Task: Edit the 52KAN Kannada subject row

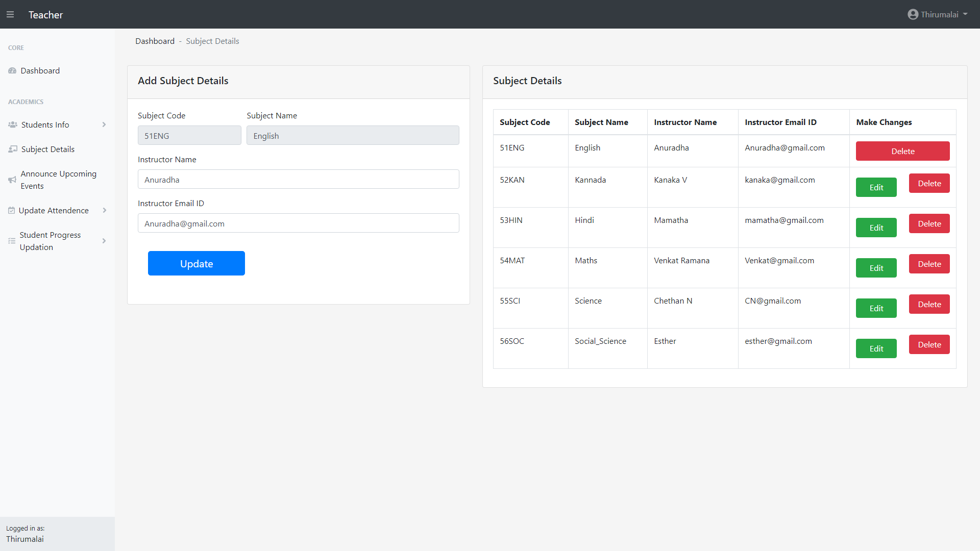Action: [876, 188]
